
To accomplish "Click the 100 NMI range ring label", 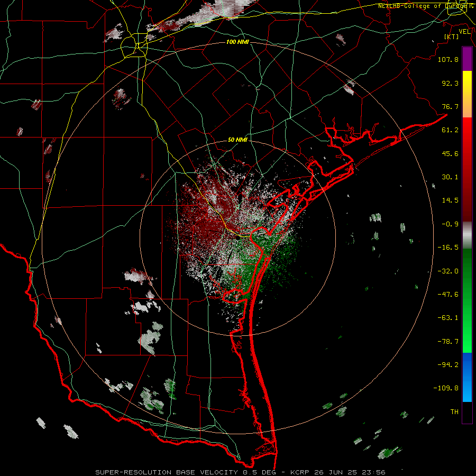I will pyautogui.click(x=237, y=42).
